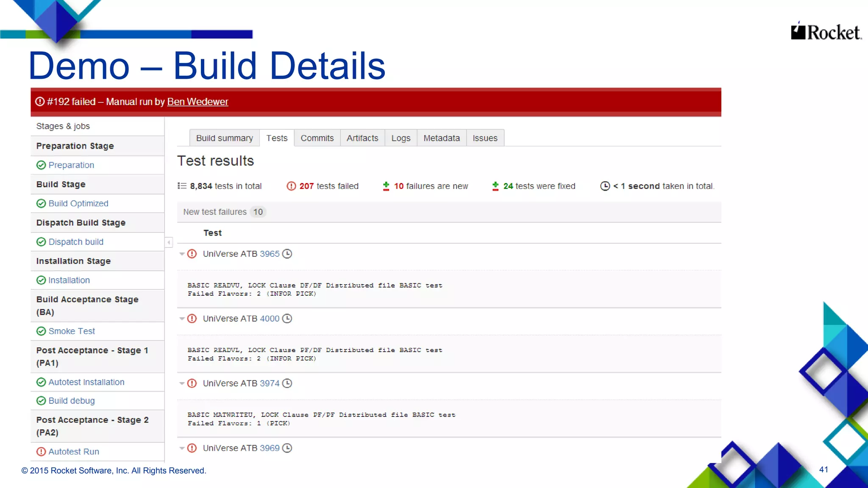Open the Build summary tab
The height and width of the screenshot is (488, 868).
(224, 138)
